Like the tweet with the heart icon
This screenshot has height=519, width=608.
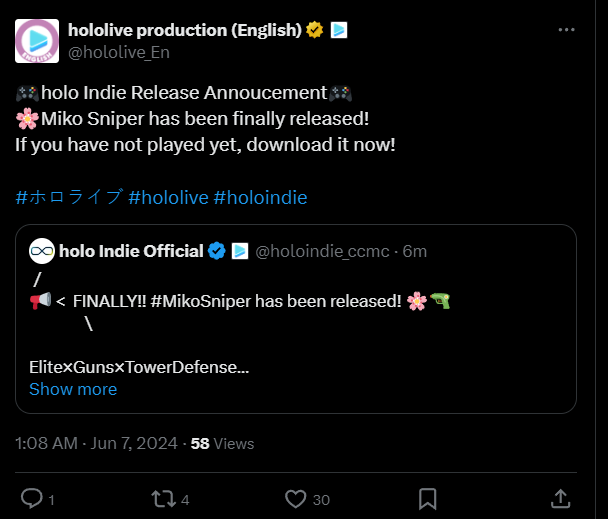click(295, 498)
